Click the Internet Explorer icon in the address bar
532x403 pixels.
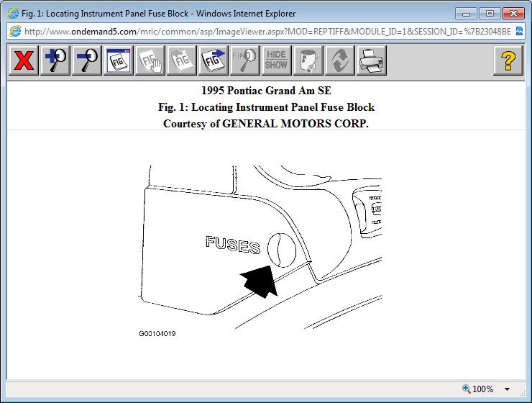pos(15,32)
